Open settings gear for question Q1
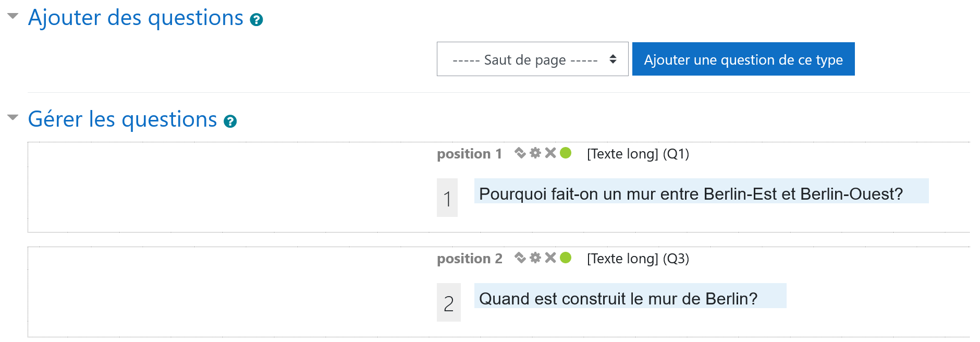Viewport: 980px width, 342px height. tap(535, 153)
